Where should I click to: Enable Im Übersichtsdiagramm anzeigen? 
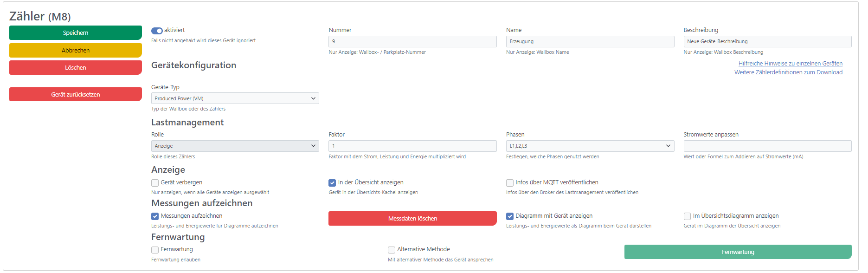(x=687, y=216)
